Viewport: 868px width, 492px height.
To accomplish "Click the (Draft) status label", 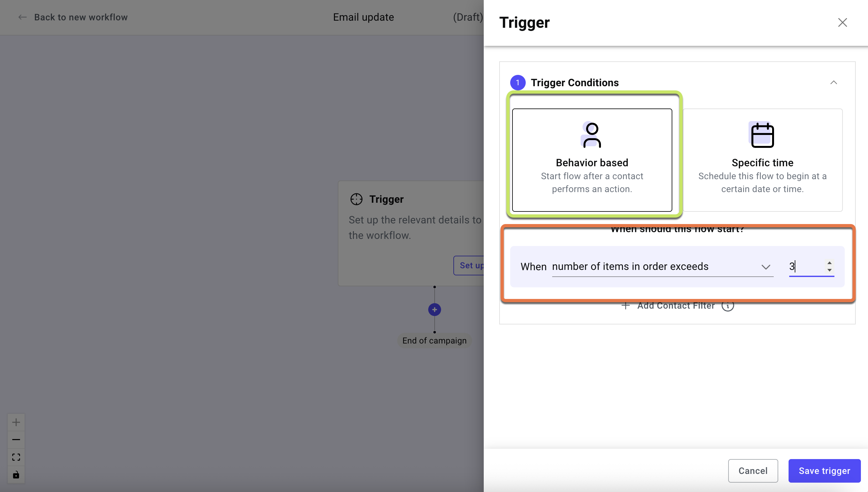I will pyautogui.click(x=468, y=17).
